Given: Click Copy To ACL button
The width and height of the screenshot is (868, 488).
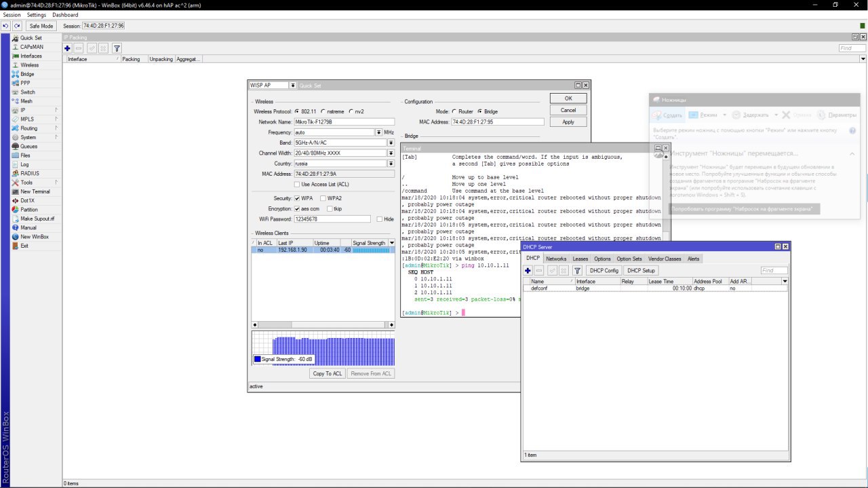Looking at the screenshot, I should (x=328, y=373).
